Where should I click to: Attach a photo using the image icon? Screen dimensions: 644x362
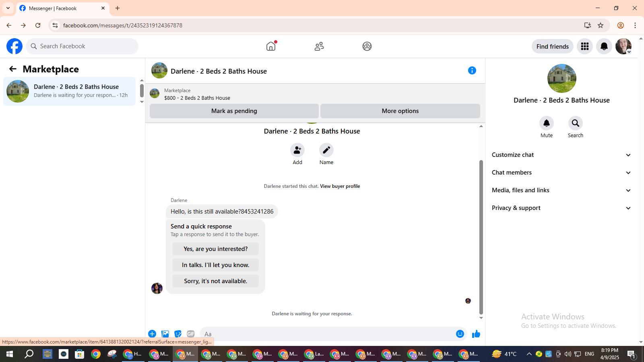point(165,334)
